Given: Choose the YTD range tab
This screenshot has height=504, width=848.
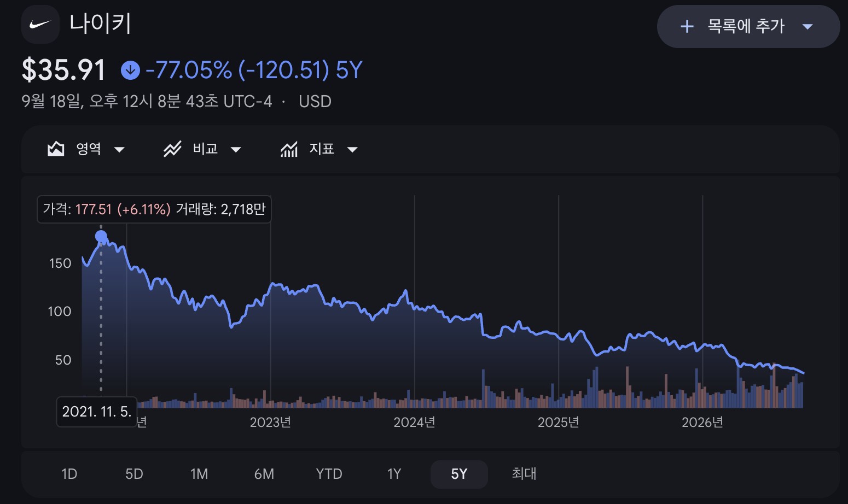Looking at the screenshot, I should click(x=329, y=474).
